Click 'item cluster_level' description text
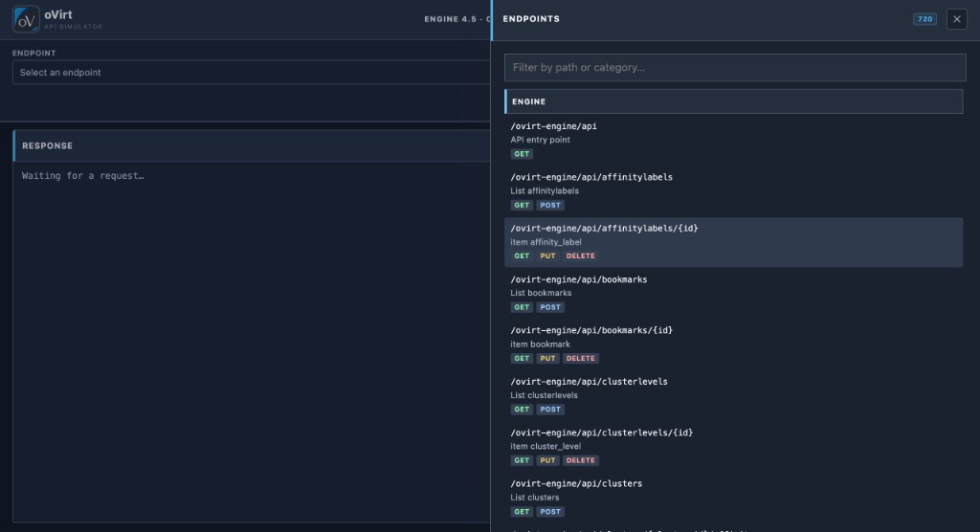 tap(546, 446)
